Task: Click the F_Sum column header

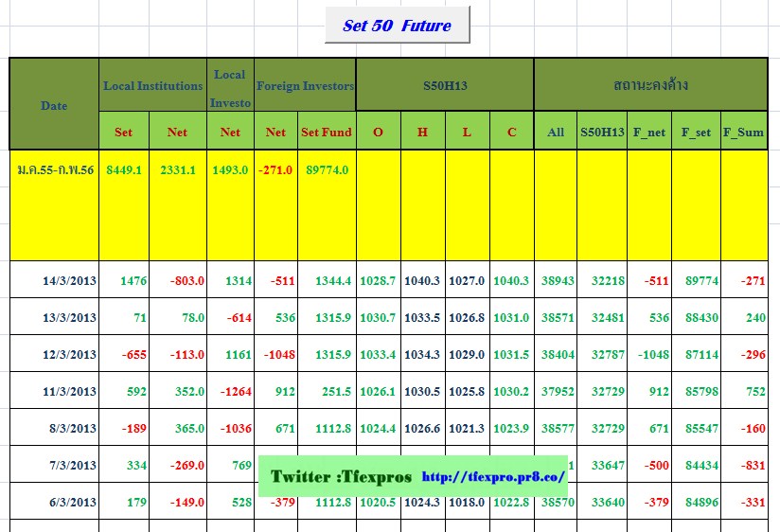Action: [x=743, y=133]
